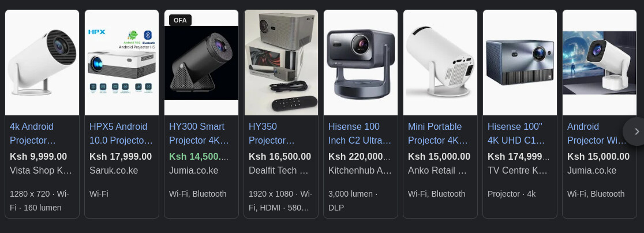644x233 pixels.
Task: Open the HY350 Projector title link
Action: [x=271, y=133]
